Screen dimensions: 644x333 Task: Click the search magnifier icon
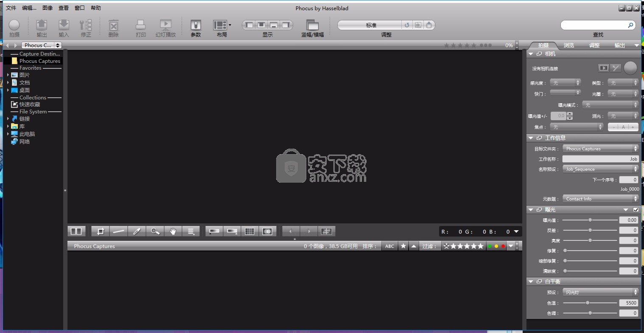pos(630,25)
